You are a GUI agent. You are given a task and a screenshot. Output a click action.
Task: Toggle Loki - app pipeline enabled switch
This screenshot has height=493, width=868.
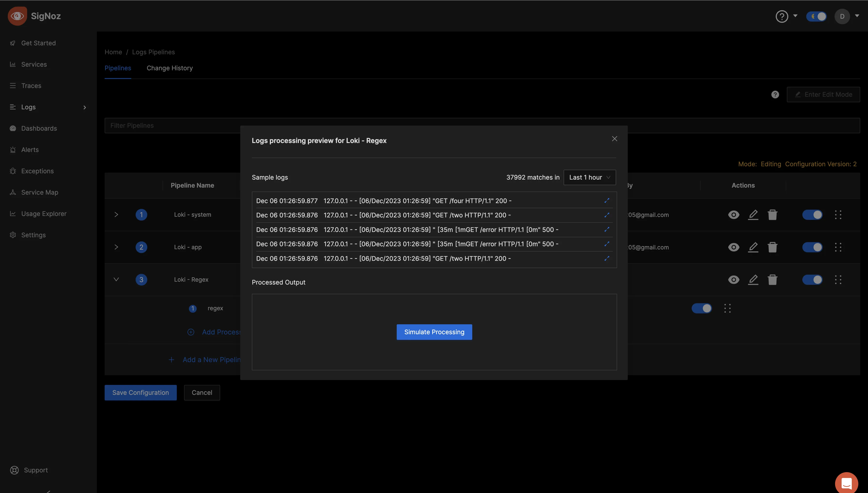coord(812,247)
